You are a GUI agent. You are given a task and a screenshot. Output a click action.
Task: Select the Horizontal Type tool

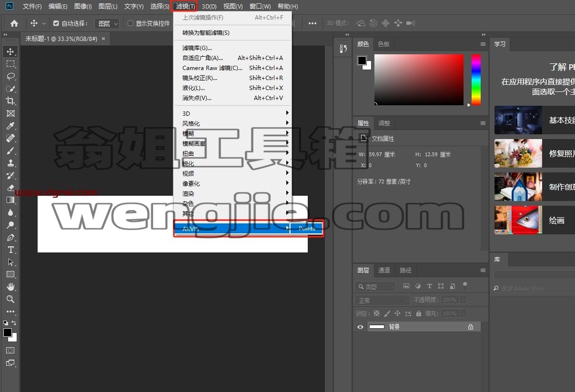click(10, 250)
